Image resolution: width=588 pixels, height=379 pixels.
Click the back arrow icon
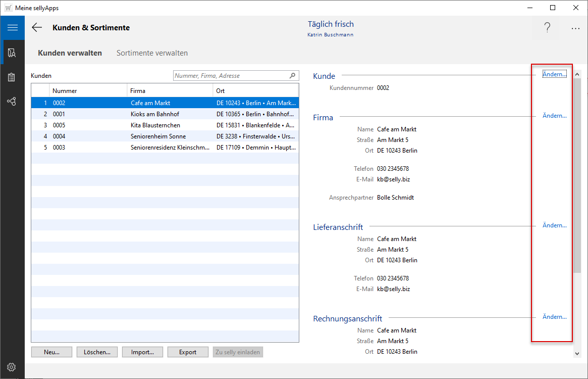[37, 28]
